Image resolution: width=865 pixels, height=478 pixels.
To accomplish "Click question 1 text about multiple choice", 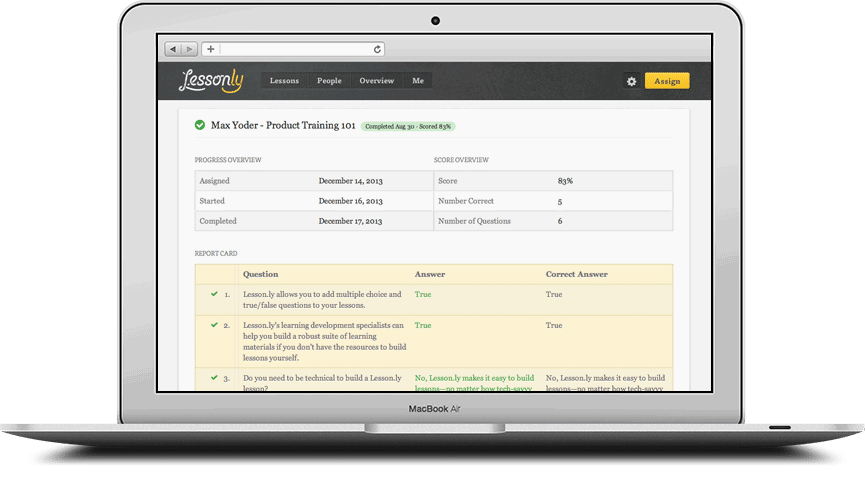I will coord(322,300).
